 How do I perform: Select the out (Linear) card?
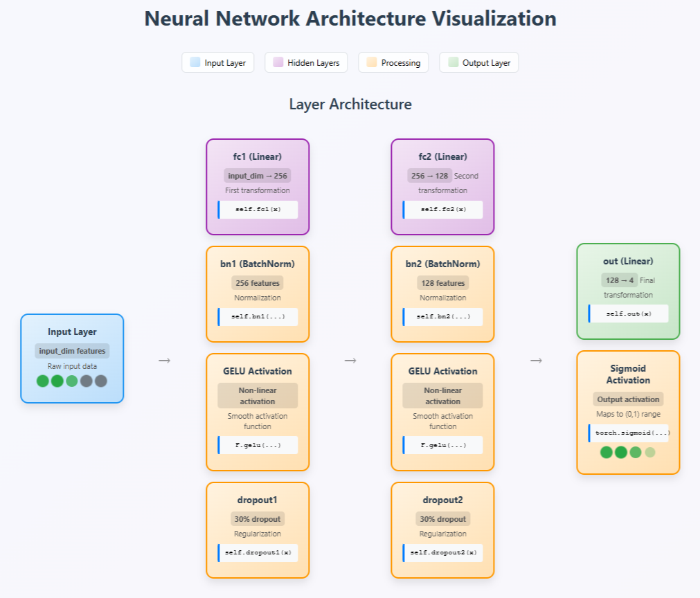[628, 291]
